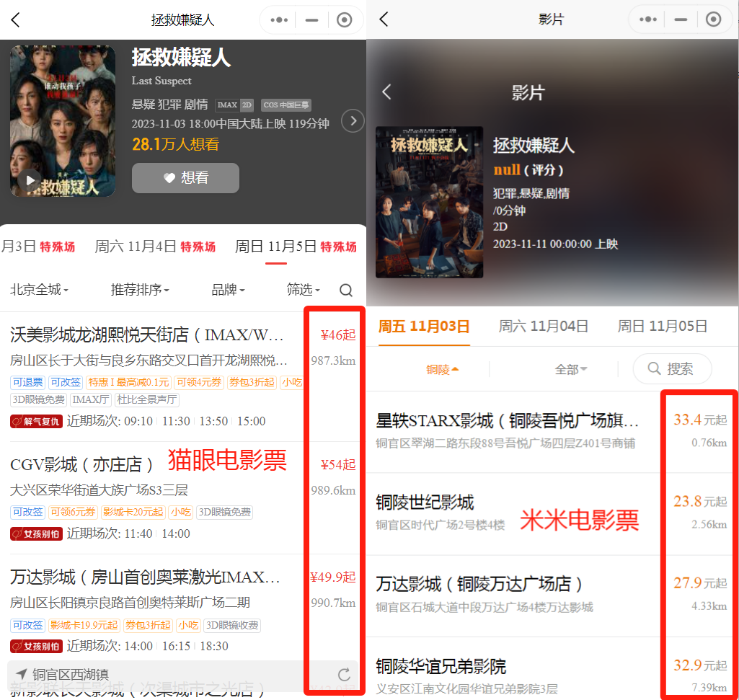Open the 筛选 filter dropdown
This screenshot has width=739, height=700.
[x=303, y=289]
